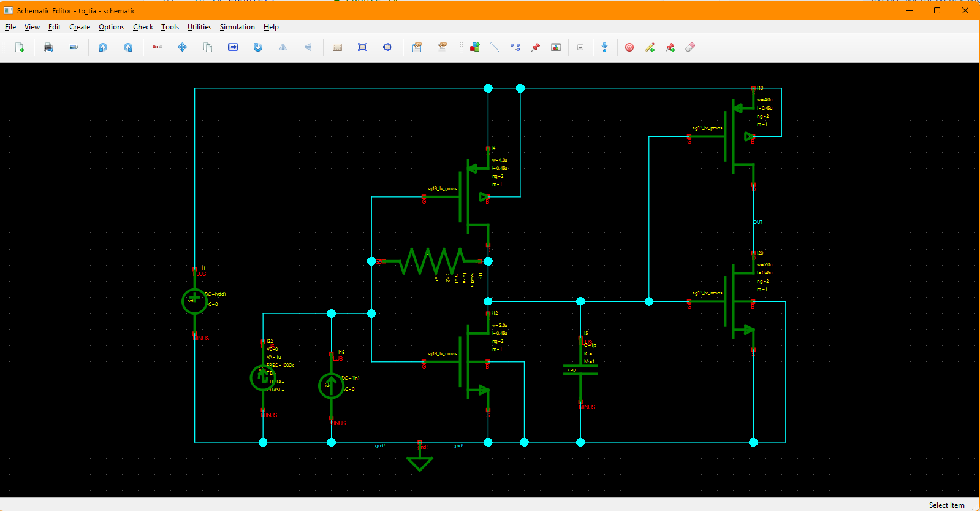Open the Check menu
Viewport: 980px width, 511px height.
click(x=143, y=27)
